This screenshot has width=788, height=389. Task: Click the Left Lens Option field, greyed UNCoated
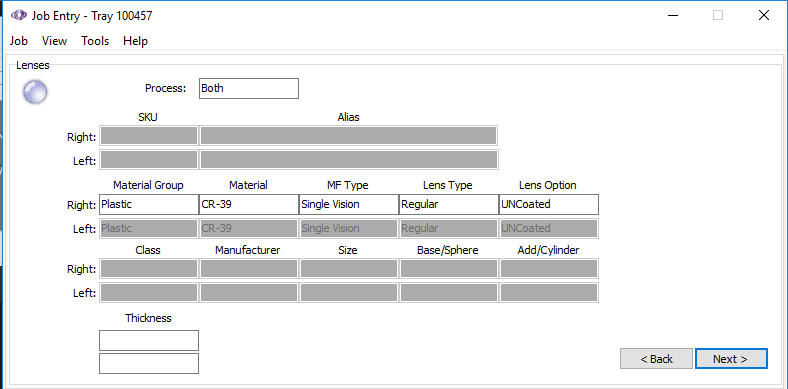[x=549, y=228]
